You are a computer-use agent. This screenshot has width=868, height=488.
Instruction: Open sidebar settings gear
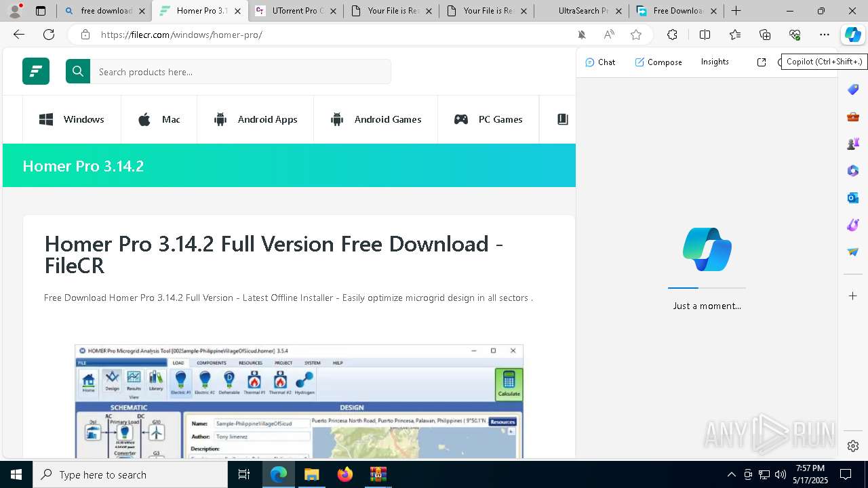pos(853,446)
